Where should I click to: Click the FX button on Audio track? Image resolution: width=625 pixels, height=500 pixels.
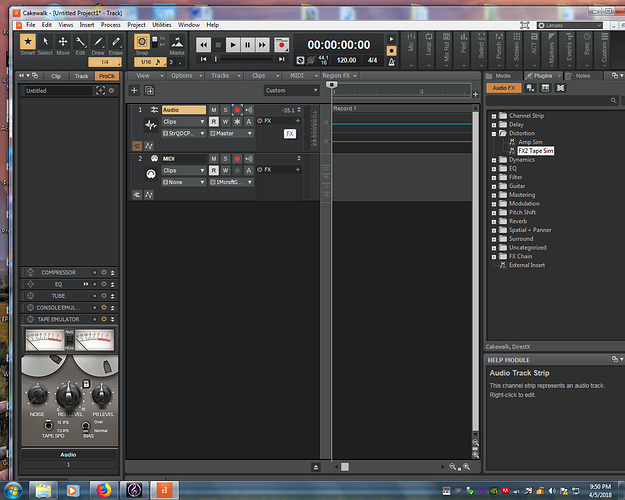click(290, 134)
